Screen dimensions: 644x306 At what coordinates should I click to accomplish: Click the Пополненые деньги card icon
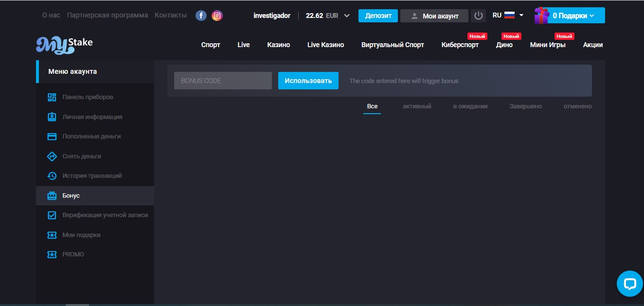52,136
